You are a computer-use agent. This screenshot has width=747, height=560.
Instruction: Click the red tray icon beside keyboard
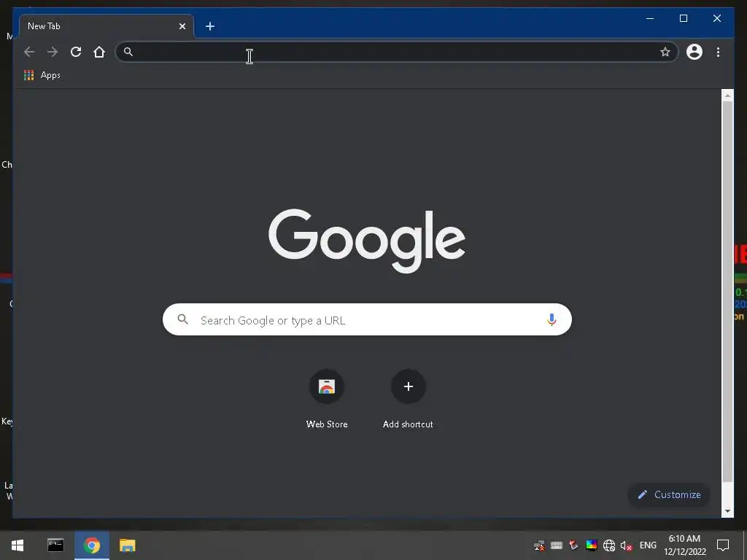tap(574, 545)
